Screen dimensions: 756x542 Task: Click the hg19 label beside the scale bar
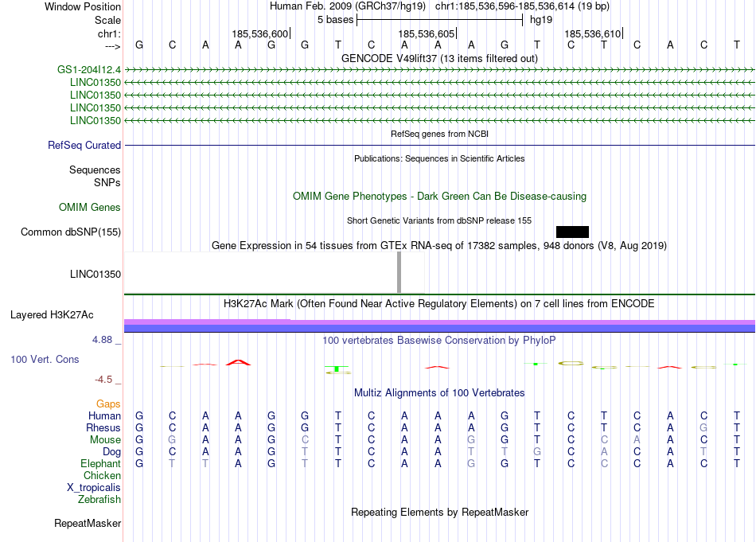click(x=541, y=20)
